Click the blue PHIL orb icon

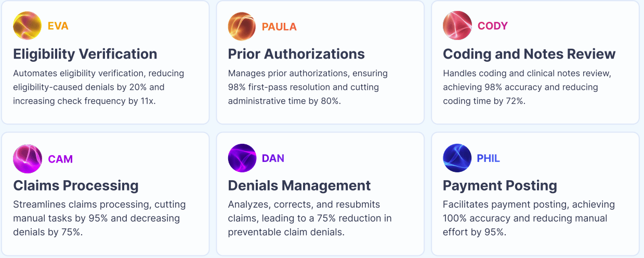457,158
